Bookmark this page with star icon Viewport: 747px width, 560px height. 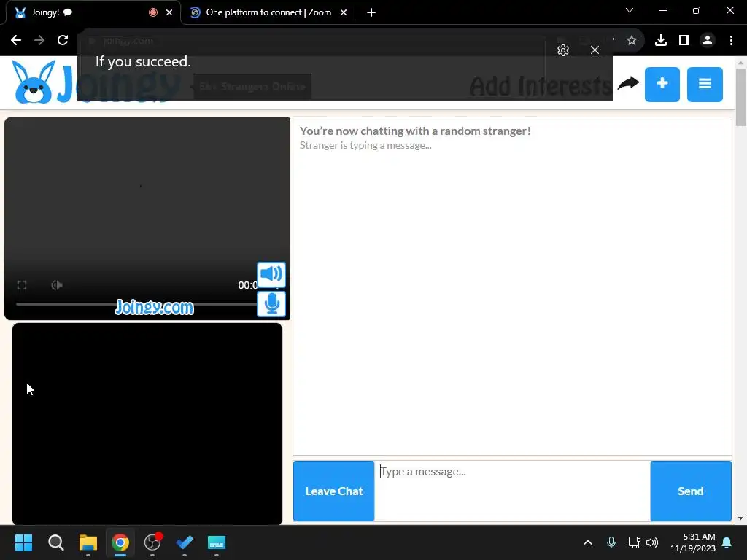(x=631, y=40)
